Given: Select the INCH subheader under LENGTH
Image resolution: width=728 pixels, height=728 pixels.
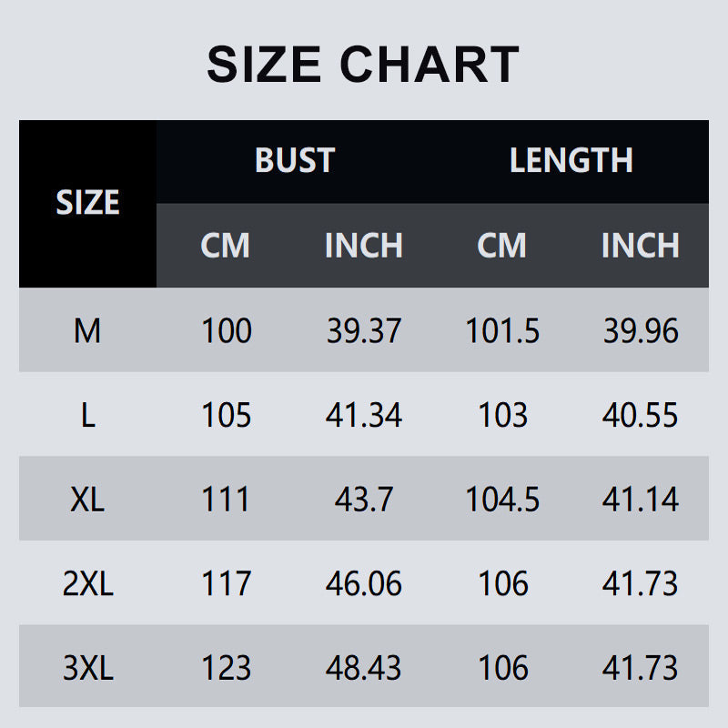Looking at the screenshot, I should coord(641,245).
